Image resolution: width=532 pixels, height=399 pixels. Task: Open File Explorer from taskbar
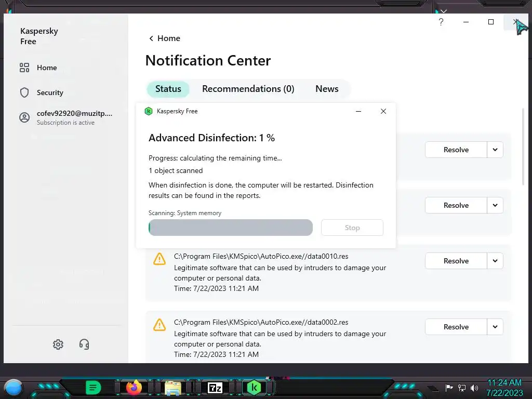(x=173, y=388)
